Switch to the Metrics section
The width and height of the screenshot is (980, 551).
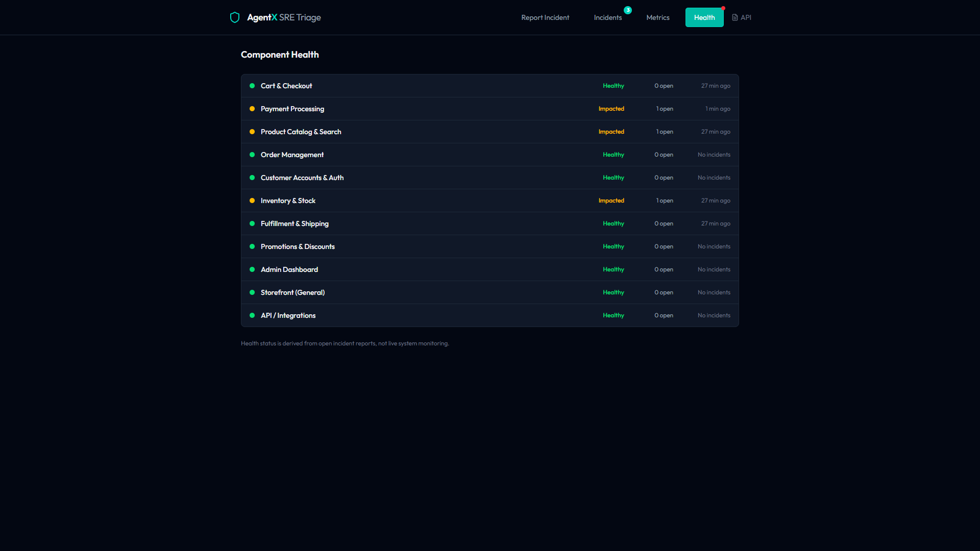tap(657, 17)
